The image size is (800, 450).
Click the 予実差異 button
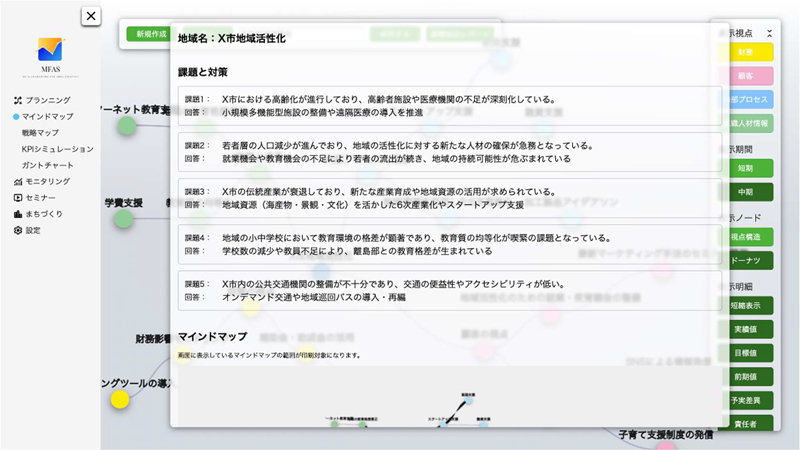(x=745, y=400)
